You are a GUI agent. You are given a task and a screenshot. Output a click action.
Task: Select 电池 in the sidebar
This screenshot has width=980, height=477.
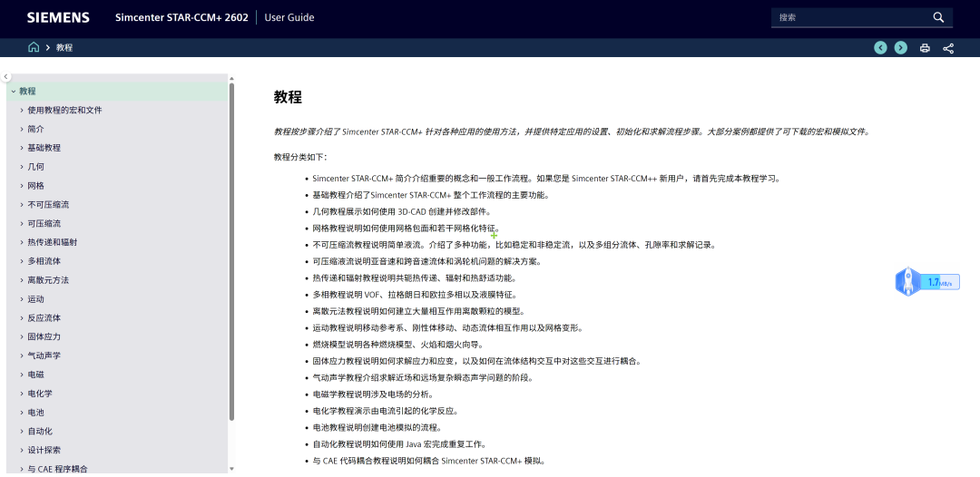pos(35,412)
